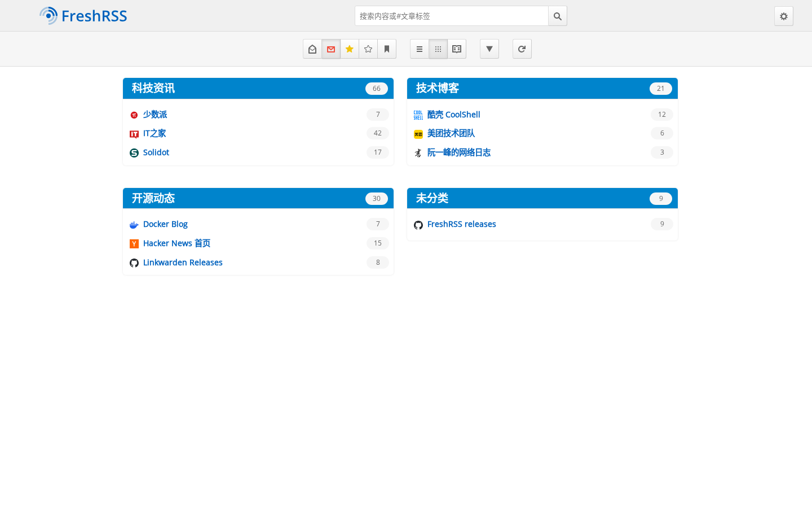Toggle sort order with triangle icon
This screenshot has height=508, width=812.
[x=489, y=49]
